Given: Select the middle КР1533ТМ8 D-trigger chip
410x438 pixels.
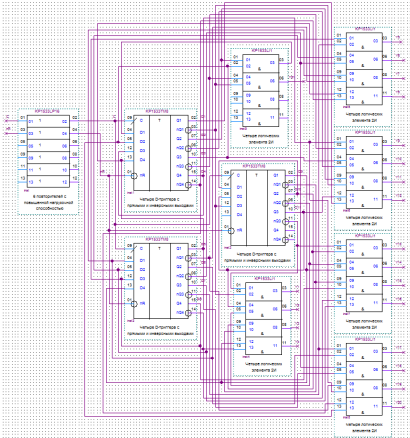Looking at the screenshot, I should 258,208.
